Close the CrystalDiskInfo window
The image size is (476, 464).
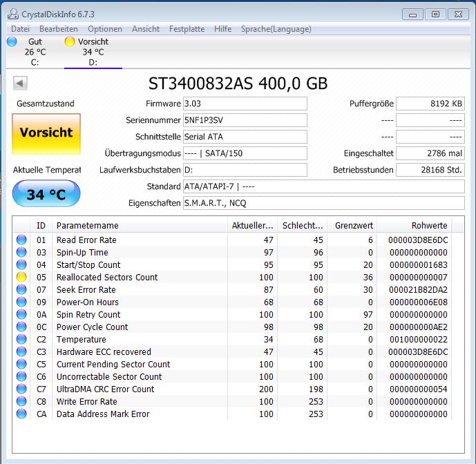459,14
